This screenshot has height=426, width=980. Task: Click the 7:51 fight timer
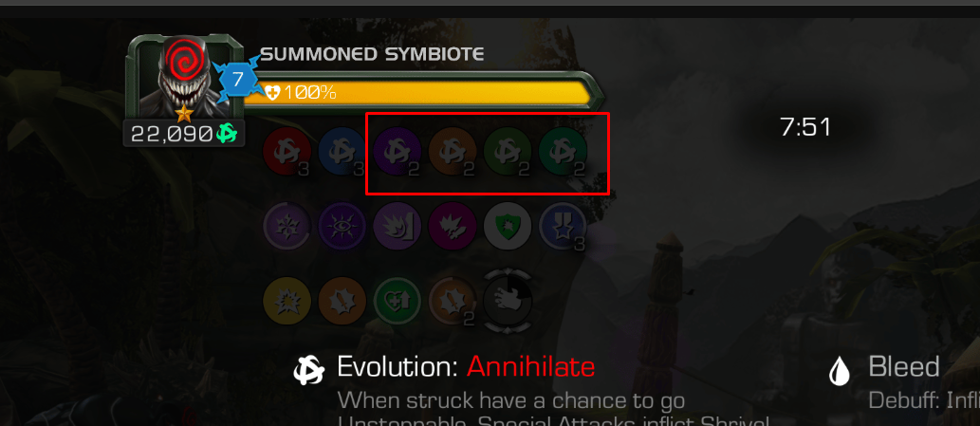pos(805,127)
